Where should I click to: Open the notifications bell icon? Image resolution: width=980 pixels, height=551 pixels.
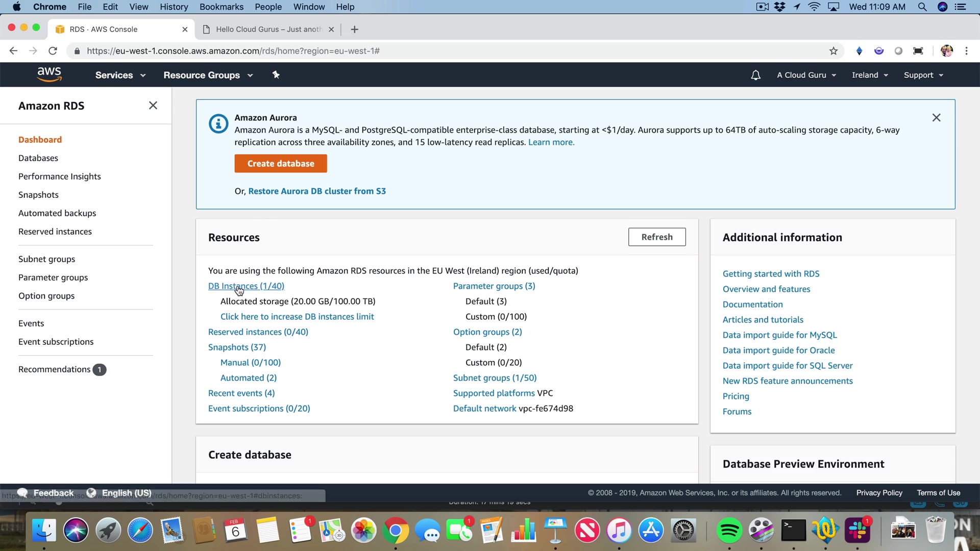click(755, 75)
